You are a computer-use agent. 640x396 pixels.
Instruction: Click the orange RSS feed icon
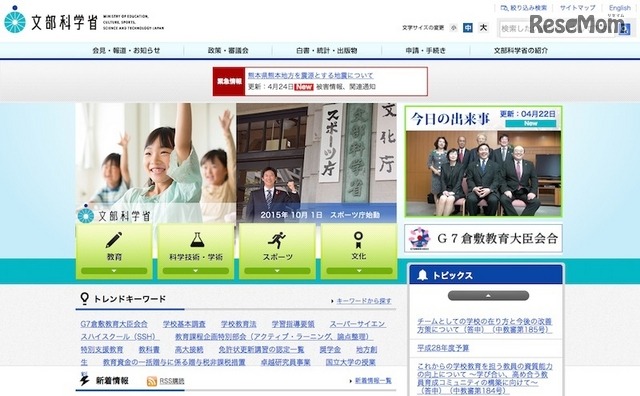point(151,381)
